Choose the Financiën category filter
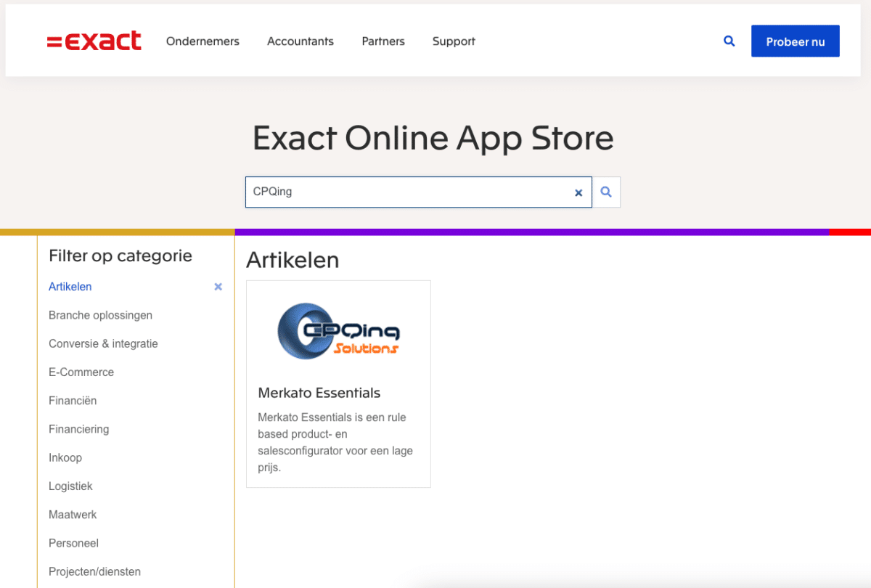This screenshot has width=871, height=588. point(73,401)
